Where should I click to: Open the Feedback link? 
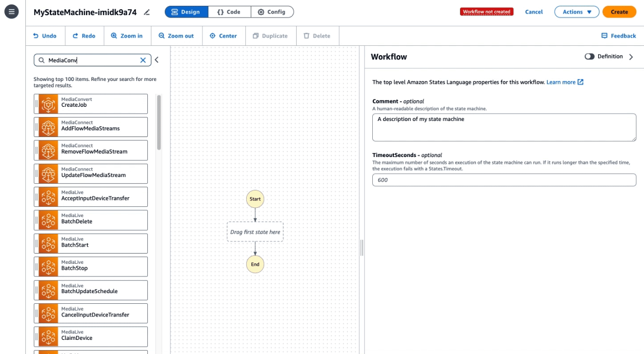(x=619, y=36)
